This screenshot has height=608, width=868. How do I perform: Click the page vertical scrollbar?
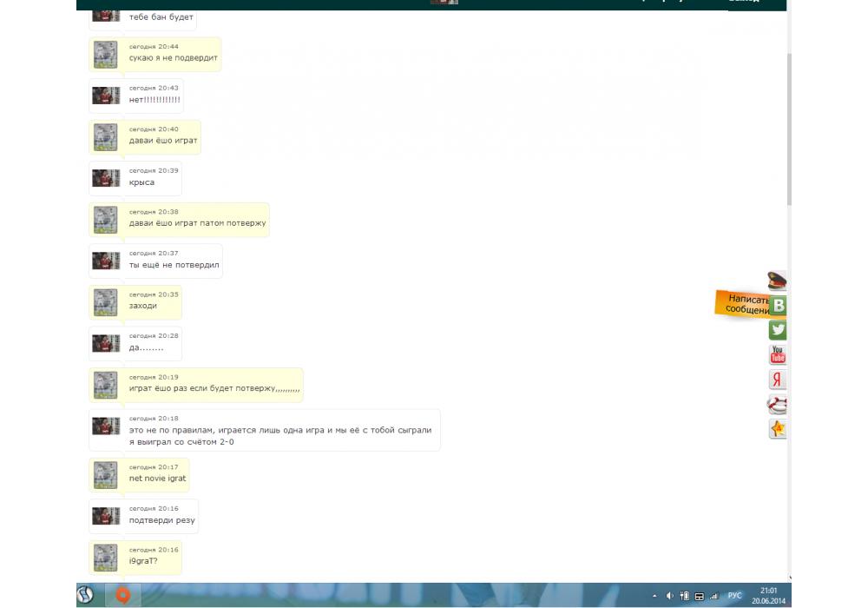click(x=789, y=130)
